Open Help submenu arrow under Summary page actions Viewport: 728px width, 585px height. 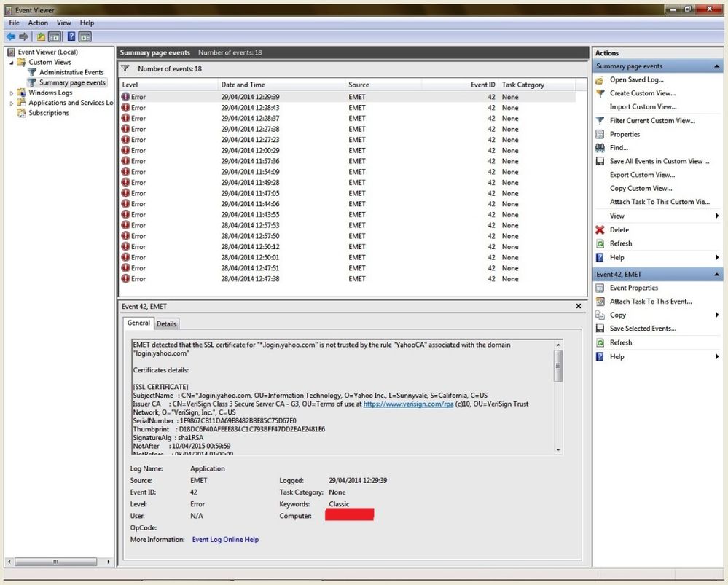coord(717,257)
